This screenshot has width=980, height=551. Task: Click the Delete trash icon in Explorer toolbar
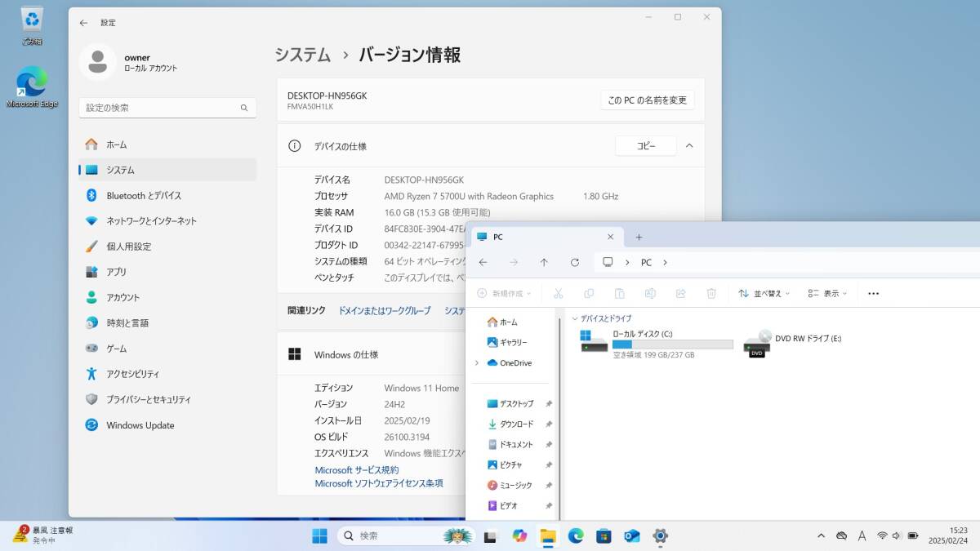coord(711,293)
